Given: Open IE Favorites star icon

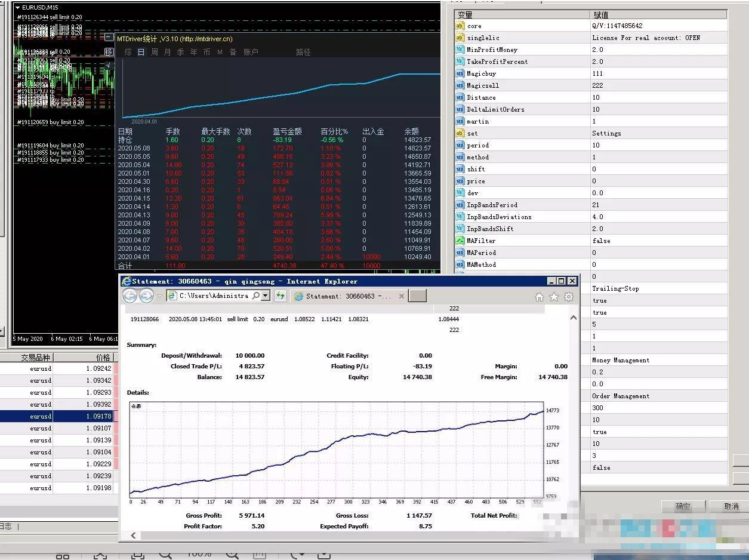Looking at the screenshot, I should [x=554, y=297].
